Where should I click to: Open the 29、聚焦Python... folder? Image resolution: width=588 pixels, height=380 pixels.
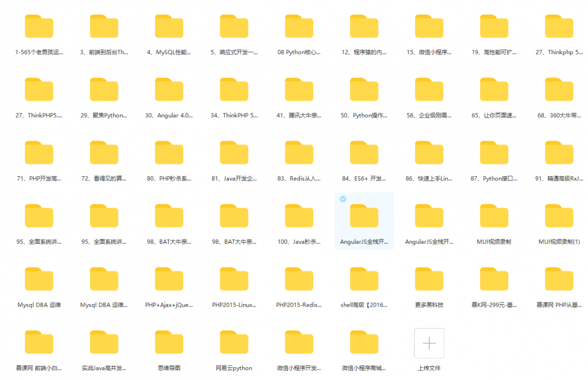tap(104, 89)
